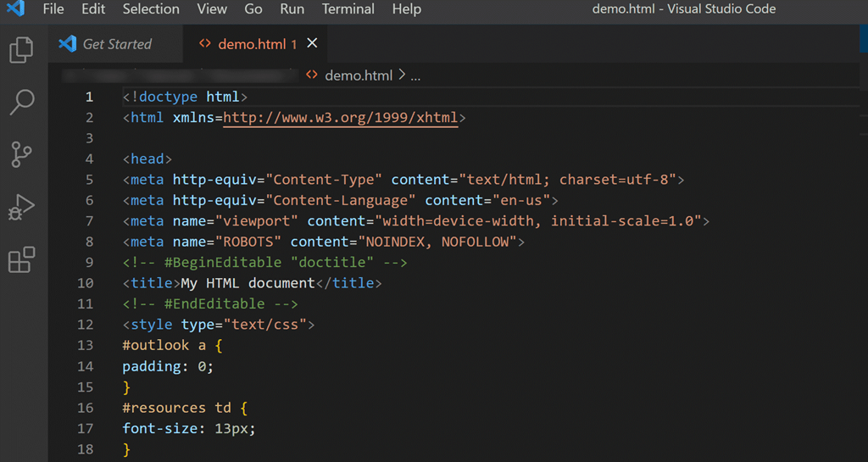Click the HTML file icon on the demo.html tab

pyautogui.click(x=205, y=43)
